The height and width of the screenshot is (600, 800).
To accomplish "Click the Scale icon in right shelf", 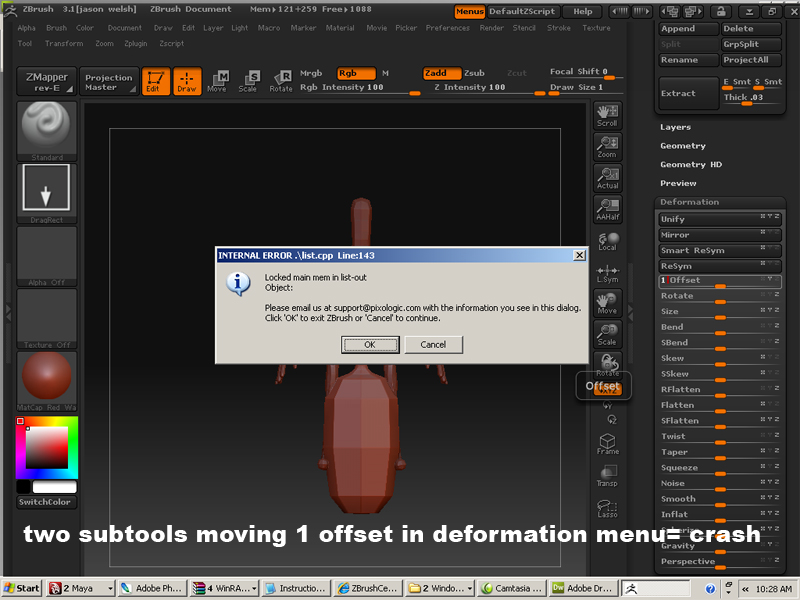I will [x=607, y=334].
